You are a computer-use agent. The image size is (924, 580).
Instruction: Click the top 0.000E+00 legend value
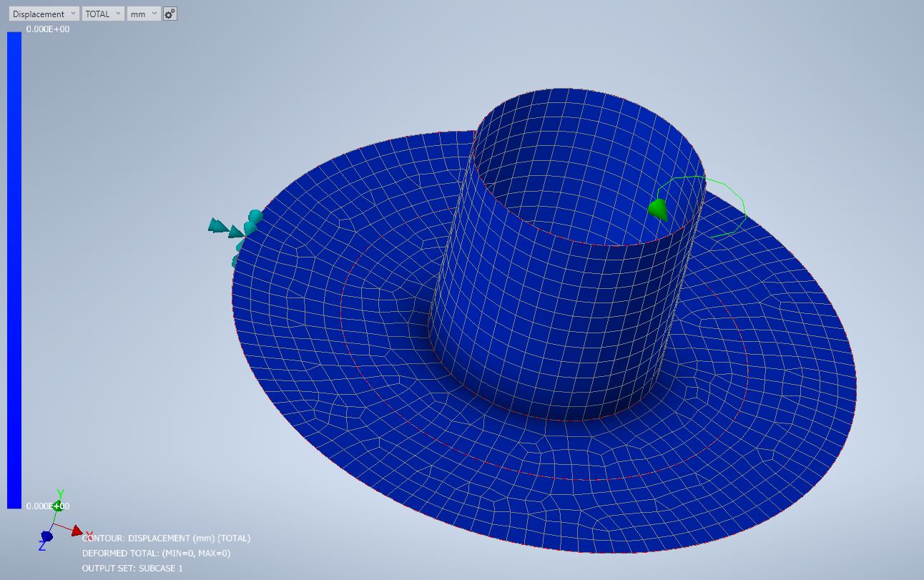[49, 30]
